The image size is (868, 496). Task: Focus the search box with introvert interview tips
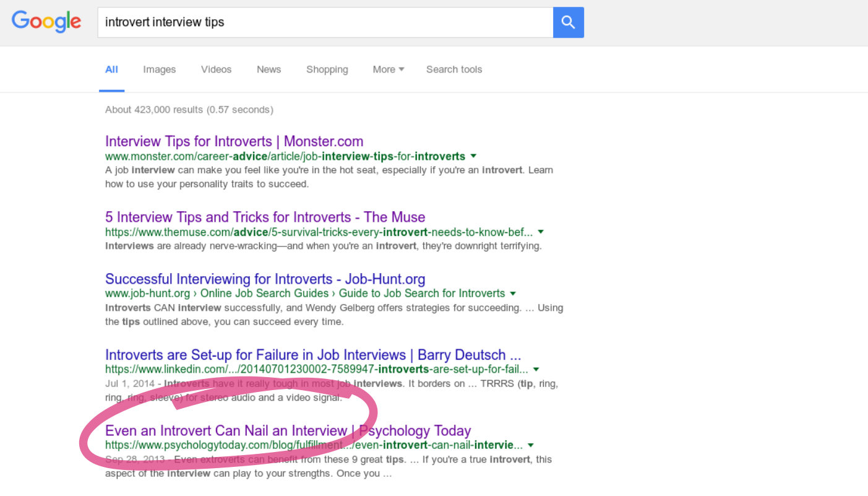click(325, 22)
